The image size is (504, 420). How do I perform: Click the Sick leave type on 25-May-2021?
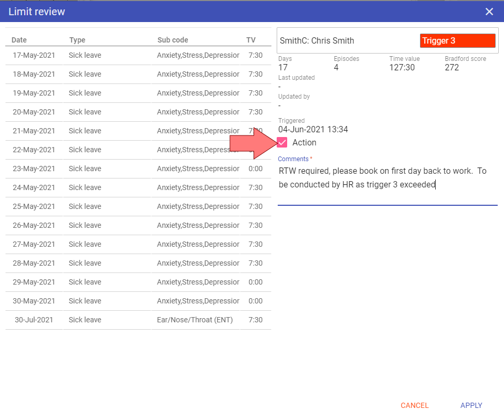[85, 206]
